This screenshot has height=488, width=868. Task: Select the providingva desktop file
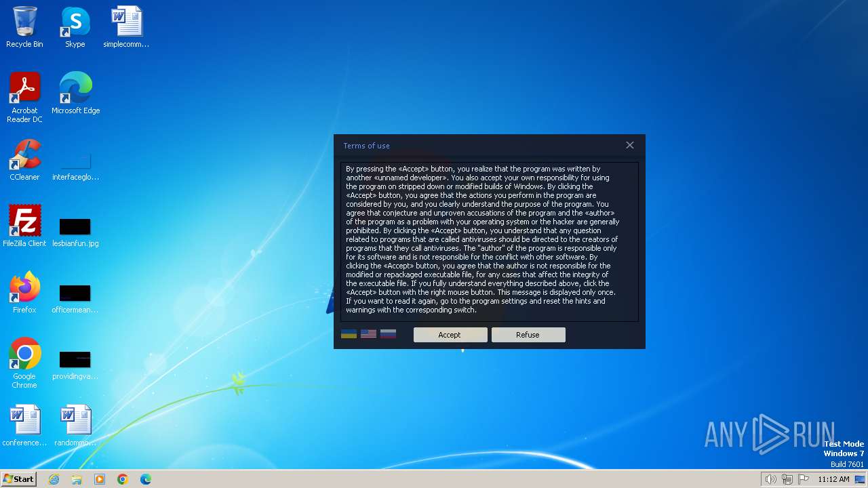(75, 365)
